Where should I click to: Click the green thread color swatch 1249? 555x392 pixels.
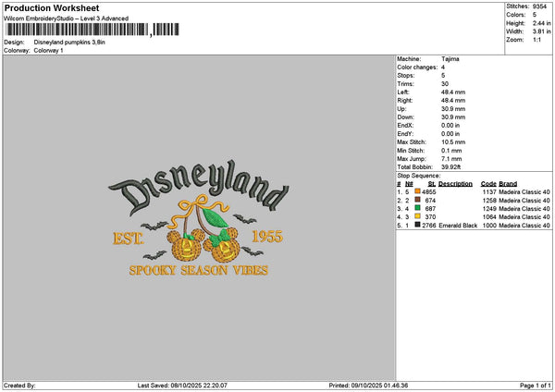418,208
